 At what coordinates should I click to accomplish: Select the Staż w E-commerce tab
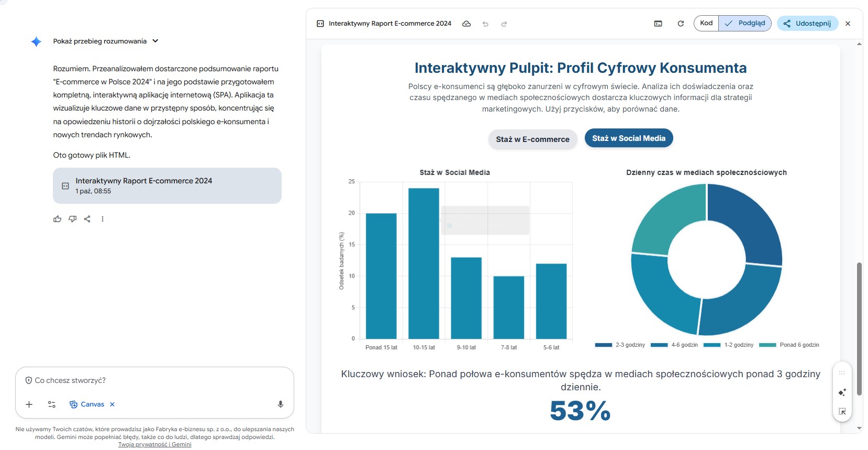[x=532, y=139]
